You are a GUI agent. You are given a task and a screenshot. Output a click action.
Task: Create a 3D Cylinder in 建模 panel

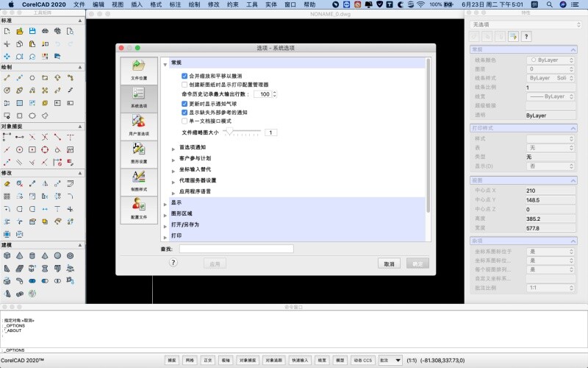[x=32, y=255]
